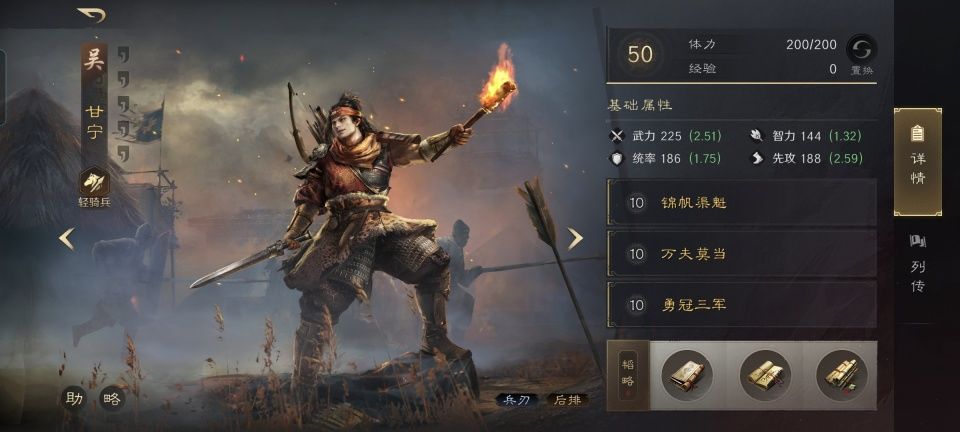Tap the back arrow icon
Viewport: 960px width, 432px height.
tap(92, 15)
